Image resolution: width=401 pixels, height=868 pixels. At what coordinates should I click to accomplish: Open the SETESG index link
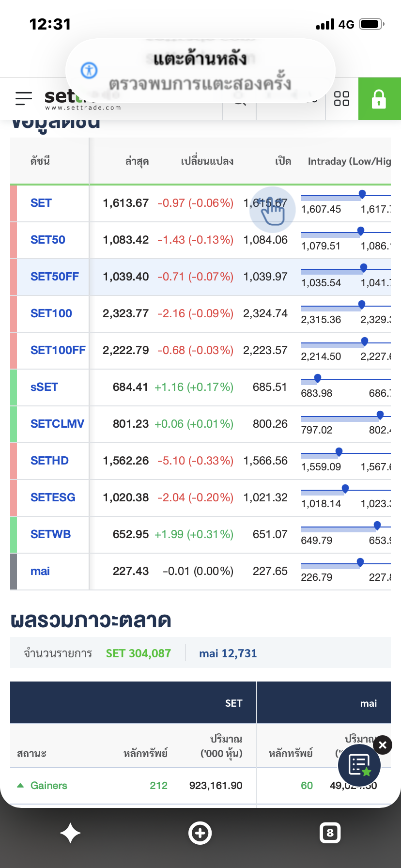53,497
